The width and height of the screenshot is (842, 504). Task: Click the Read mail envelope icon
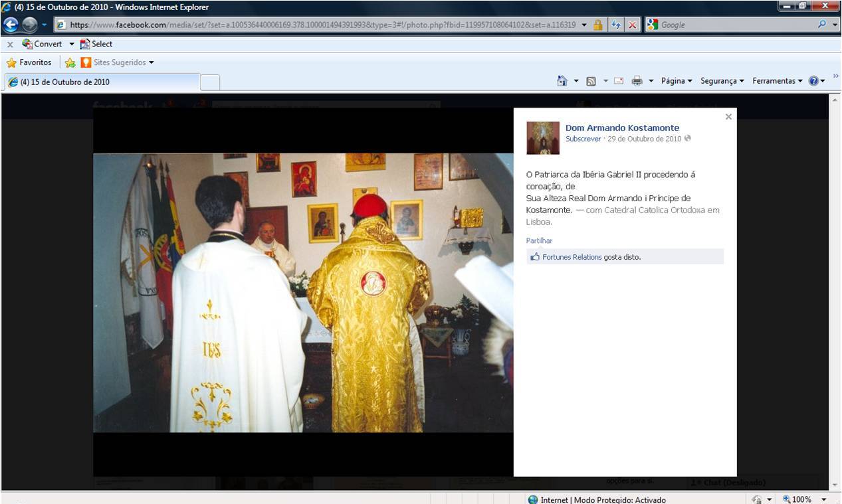click(x=619, y=81)
